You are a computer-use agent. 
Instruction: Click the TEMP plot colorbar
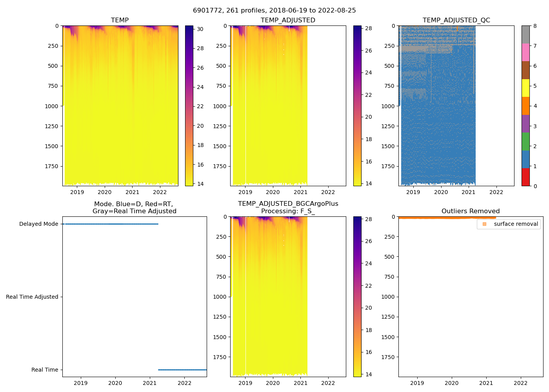coord(189,106)
